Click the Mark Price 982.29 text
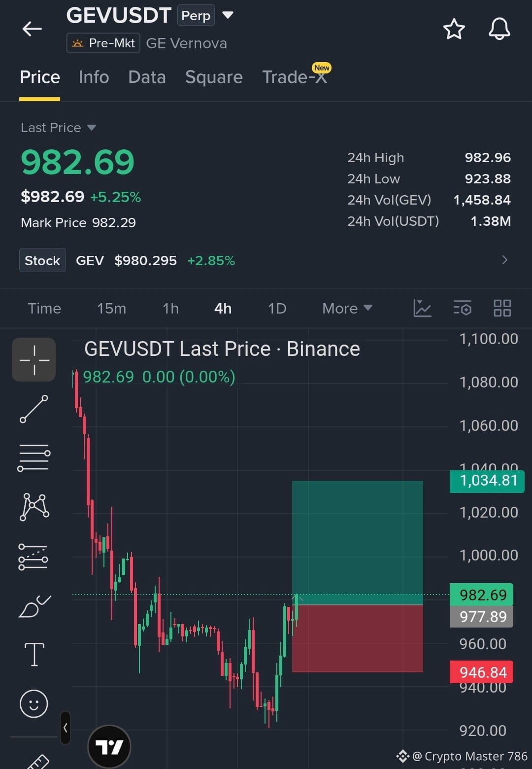532x769 pixels. pyautogui.click(x=78, y=223)
